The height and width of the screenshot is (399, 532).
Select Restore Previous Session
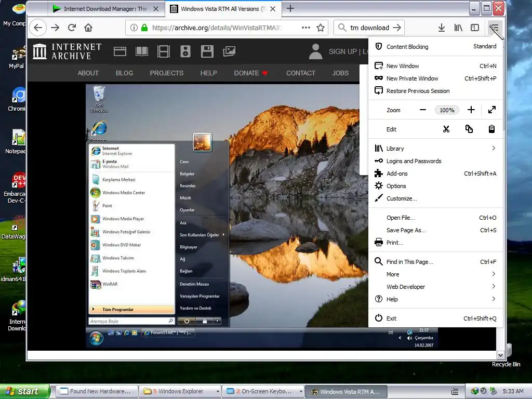point(435,91)
